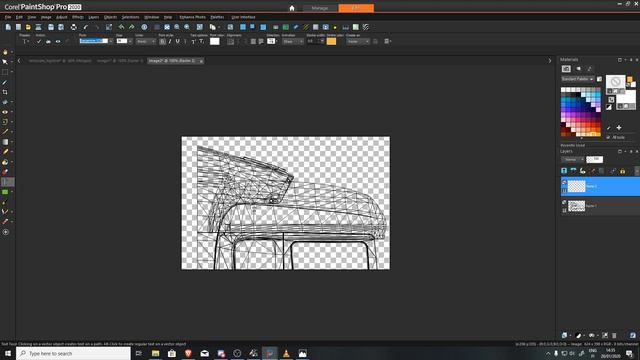The height and width of the screenshot is (360, 640).
Task: Select the Red Eye tool
Action: 5,112
